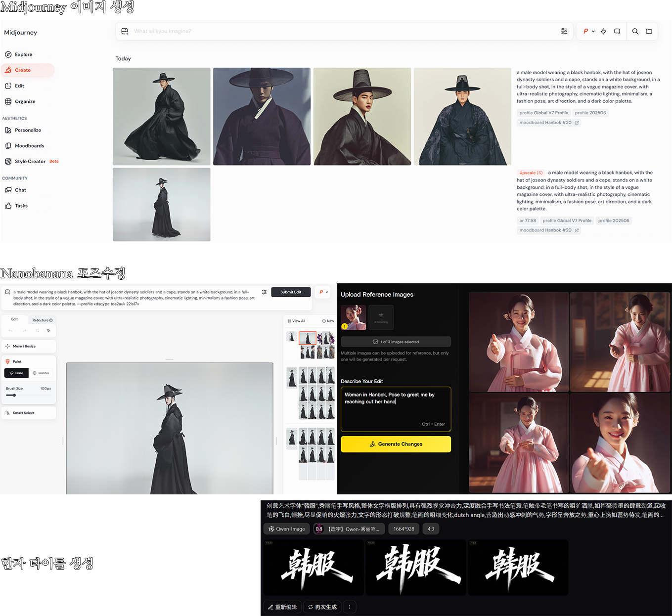The width and height of the screenshot is (672, 616).
Task: Open the three-dot menu next to 再次生成
Action: click(x=350, y=607)
